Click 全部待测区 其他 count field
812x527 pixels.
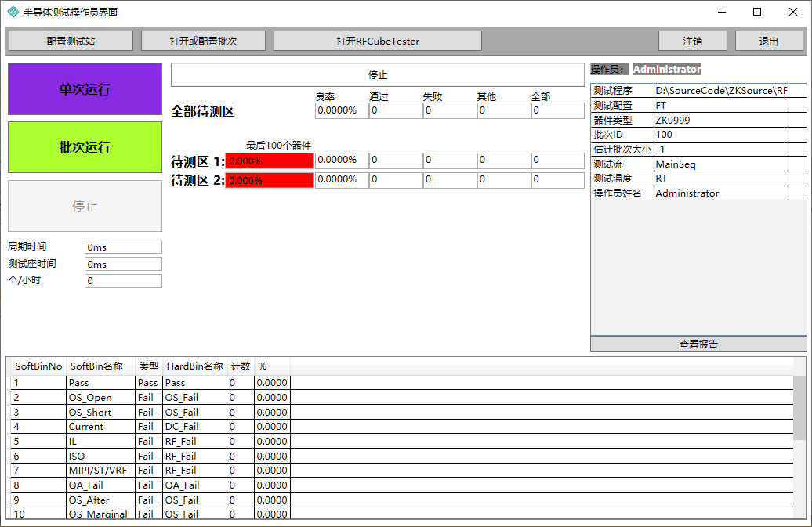504,110
